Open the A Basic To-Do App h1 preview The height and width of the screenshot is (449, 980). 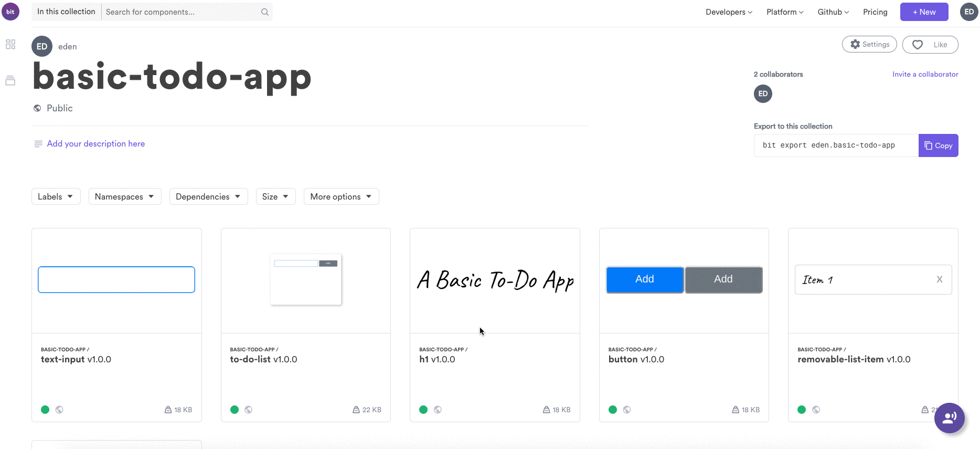pyautogui.click(x=495, y=280)
